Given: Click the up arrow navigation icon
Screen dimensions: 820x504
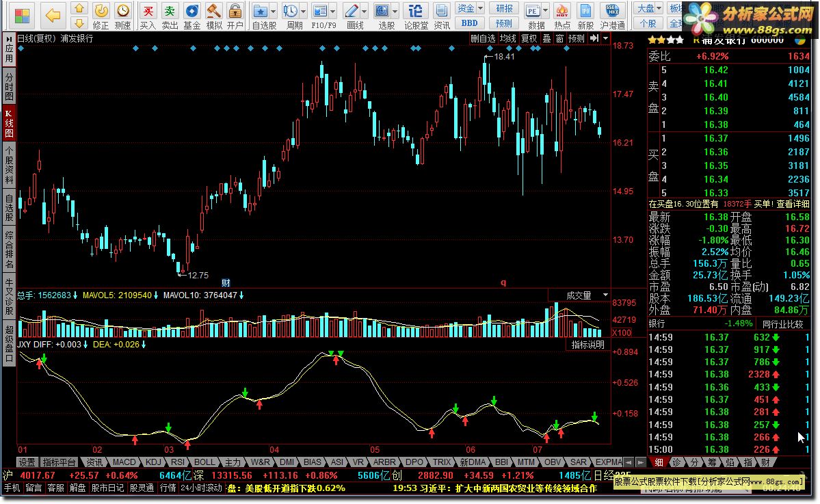Looking at the screenshot, I should pyautogui.click(x=79, y=8).
